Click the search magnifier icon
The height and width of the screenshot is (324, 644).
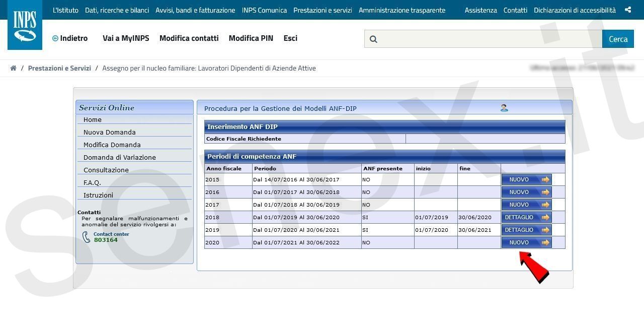pyautogui.click(x=373, y=39)
